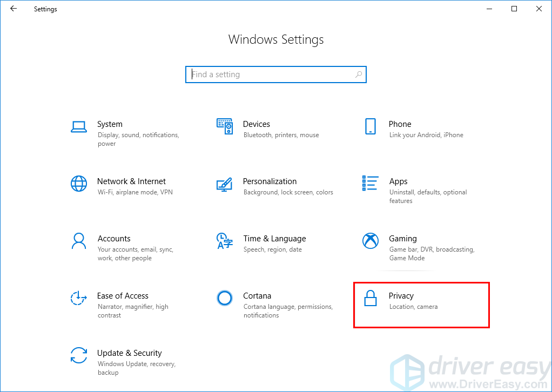Open the Accounts person icon

79,241
